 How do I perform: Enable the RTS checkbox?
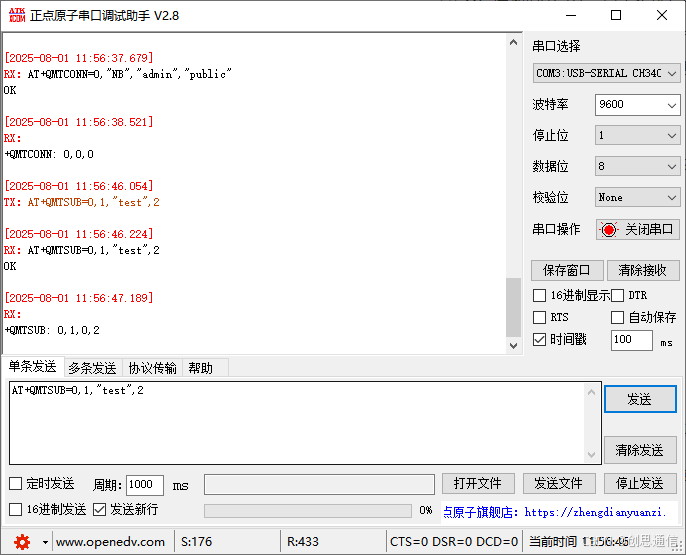(539, 317)
